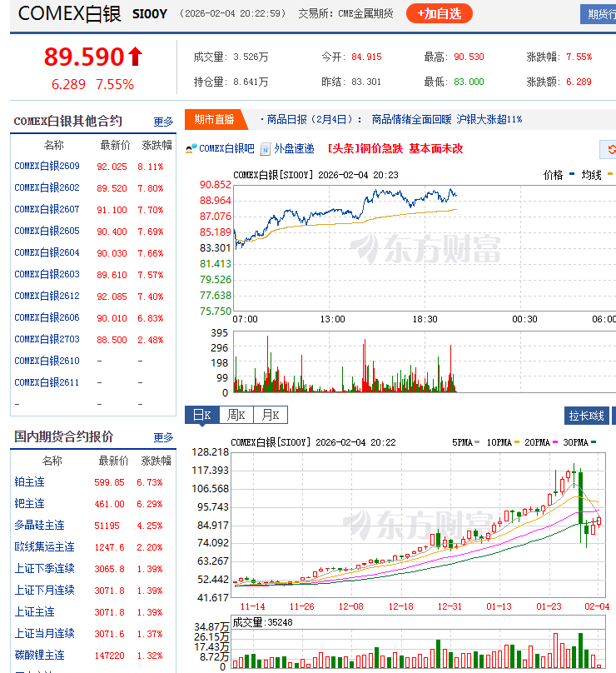The width and height of the screenshot is (616, 673).
Task: Open the 多晶硅主连 quote link
Action: coord(39,526)
